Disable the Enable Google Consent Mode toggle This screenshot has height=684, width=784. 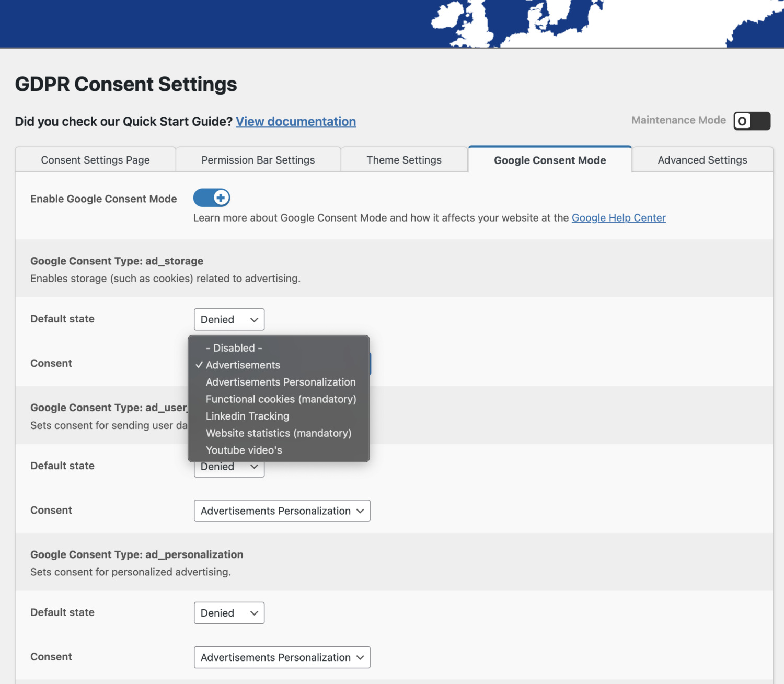(211, 198)
